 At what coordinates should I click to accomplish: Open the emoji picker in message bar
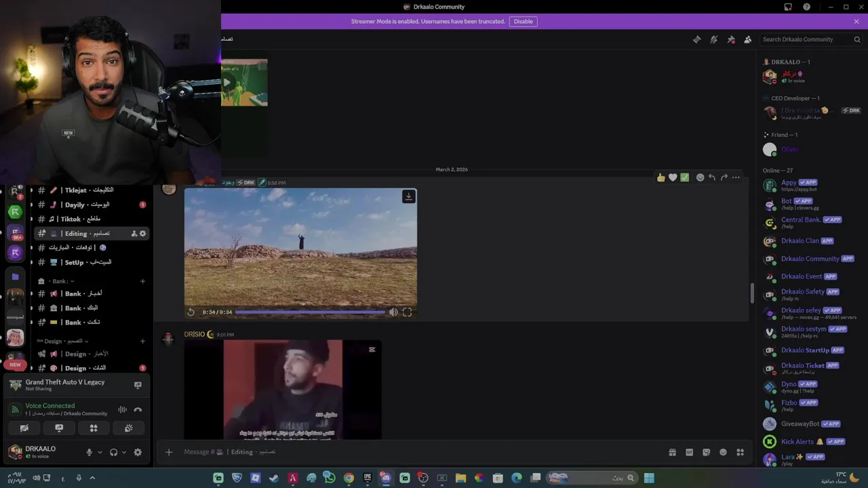(x=723, y=452)
